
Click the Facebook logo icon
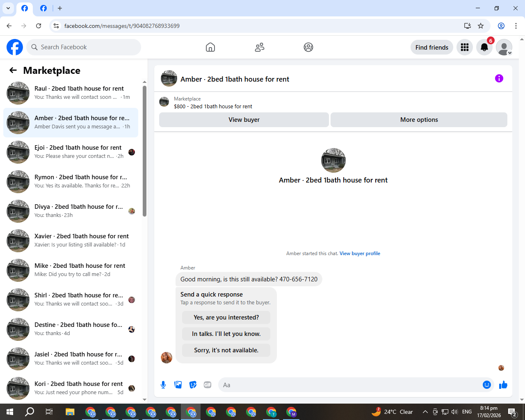point(15,47)
